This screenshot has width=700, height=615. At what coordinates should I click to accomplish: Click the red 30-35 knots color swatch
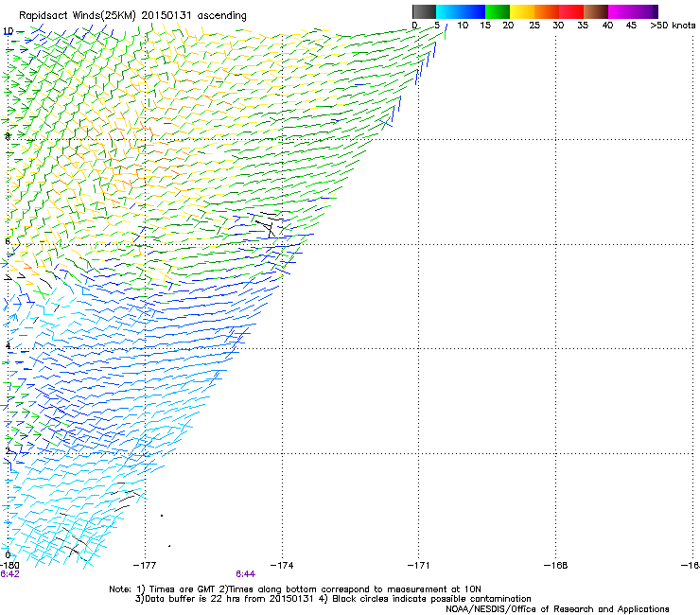tap(571, 11)
